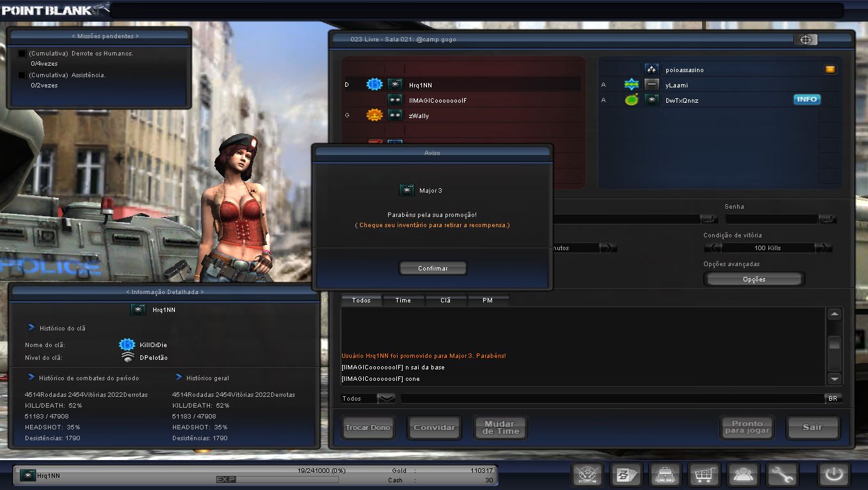Click the rank badge next to DwTxQnnz
Viewport: 868px width, 490px height.
(652, 100)
